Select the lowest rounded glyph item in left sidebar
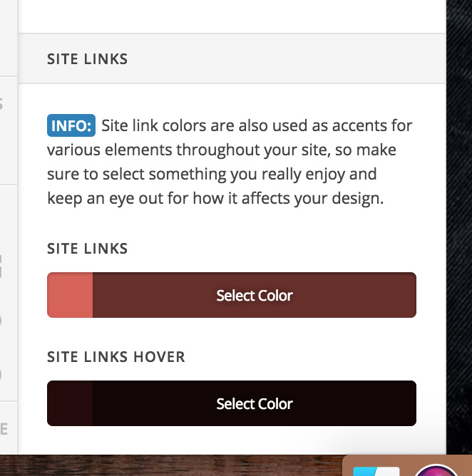 (1, 375)
